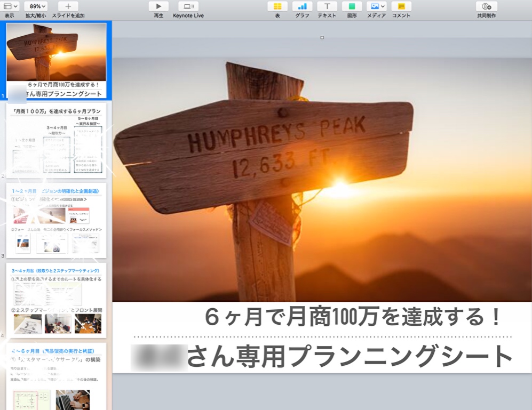Select the 3〜4ヶ月目 slide 4 thumbnail

(x=56, y=300)
